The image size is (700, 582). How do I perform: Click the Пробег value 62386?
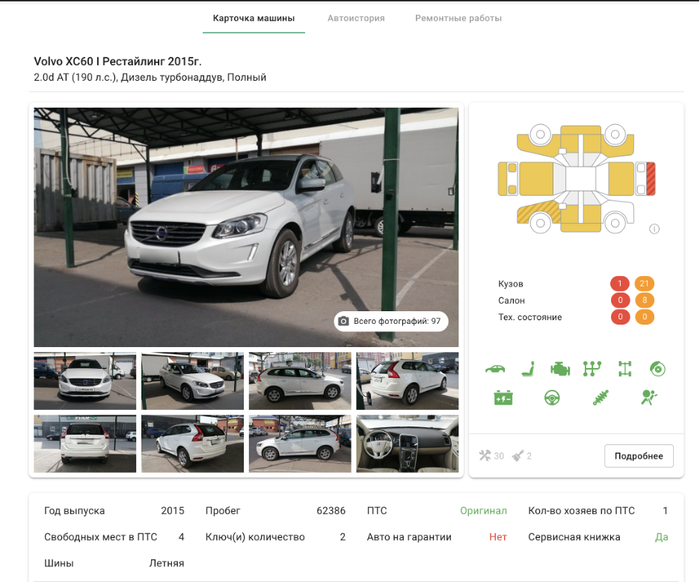pos(331,511)
